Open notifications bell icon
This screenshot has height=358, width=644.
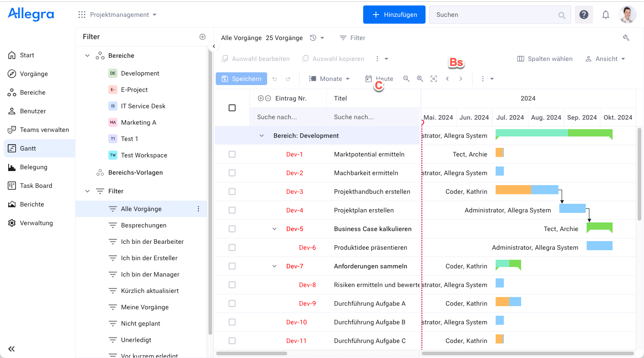click(605, 15)
